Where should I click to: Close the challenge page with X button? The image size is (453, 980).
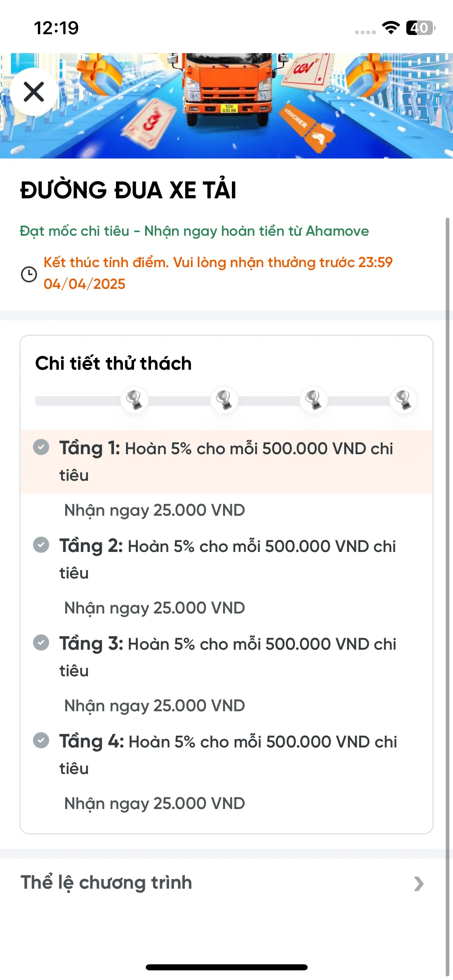point(34,92)
